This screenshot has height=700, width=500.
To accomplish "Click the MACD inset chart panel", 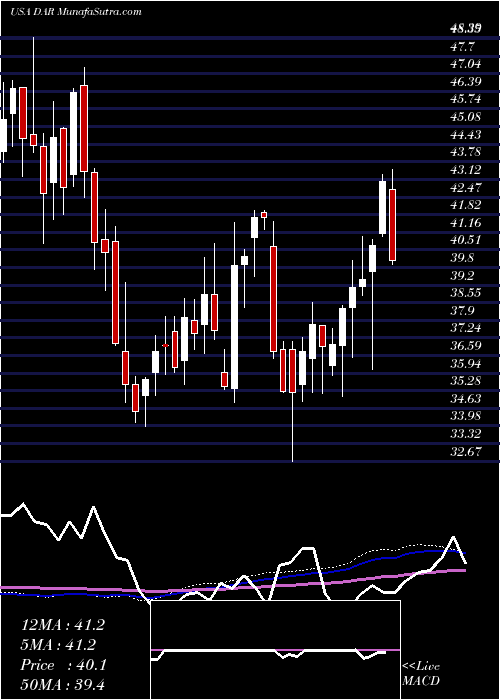I will tap(276, 650).
